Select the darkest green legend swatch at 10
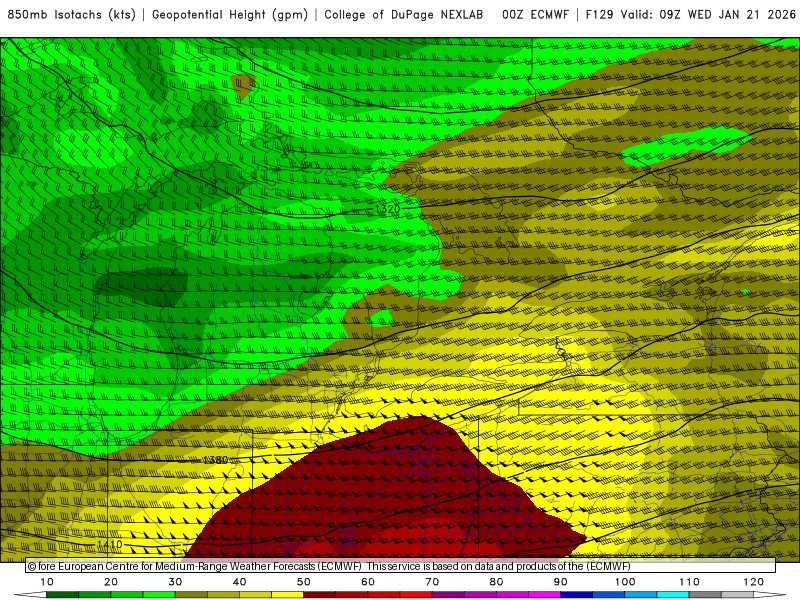The image size is (800, 600). tap(62, 595)
